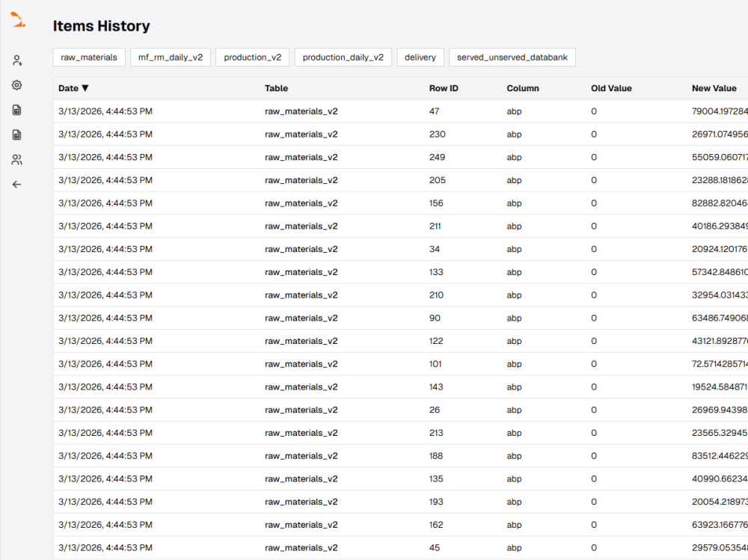Click new value starting with 72.5714
Screen dimensions: 748x560
720,364
